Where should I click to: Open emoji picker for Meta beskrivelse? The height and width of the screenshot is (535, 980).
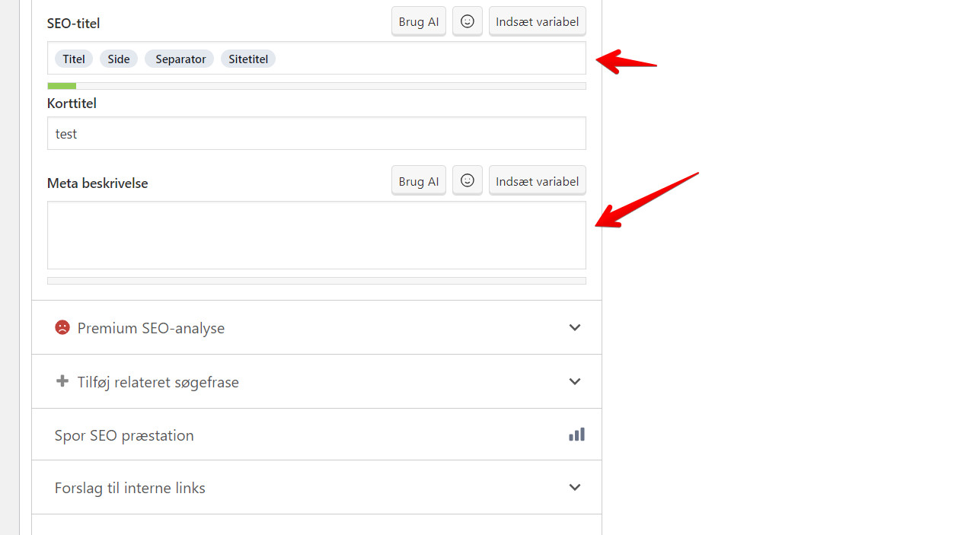pos(468,181)
